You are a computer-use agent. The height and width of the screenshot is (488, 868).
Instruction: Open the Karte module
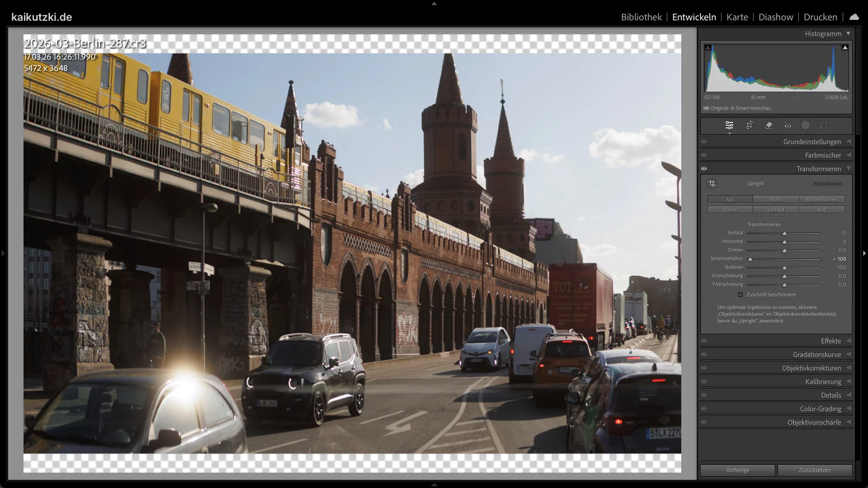737,17
